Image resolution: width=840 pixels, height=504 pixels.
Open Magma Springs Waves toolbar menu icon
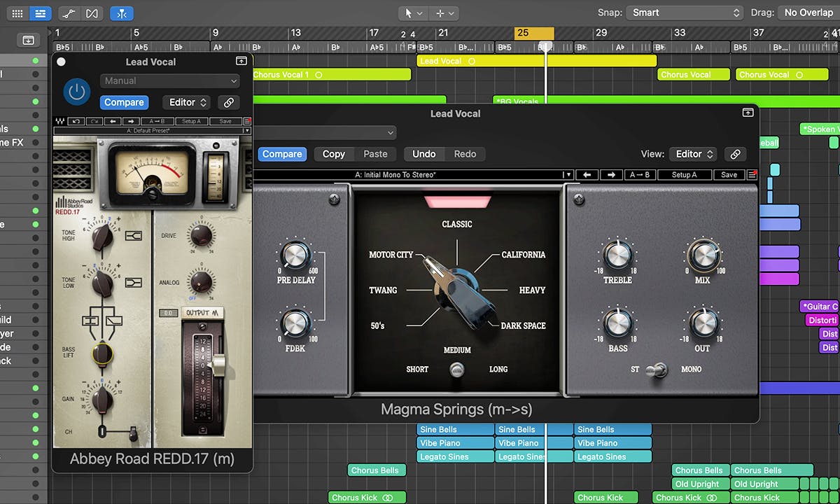pyautogui.click(x=752, y=174)
